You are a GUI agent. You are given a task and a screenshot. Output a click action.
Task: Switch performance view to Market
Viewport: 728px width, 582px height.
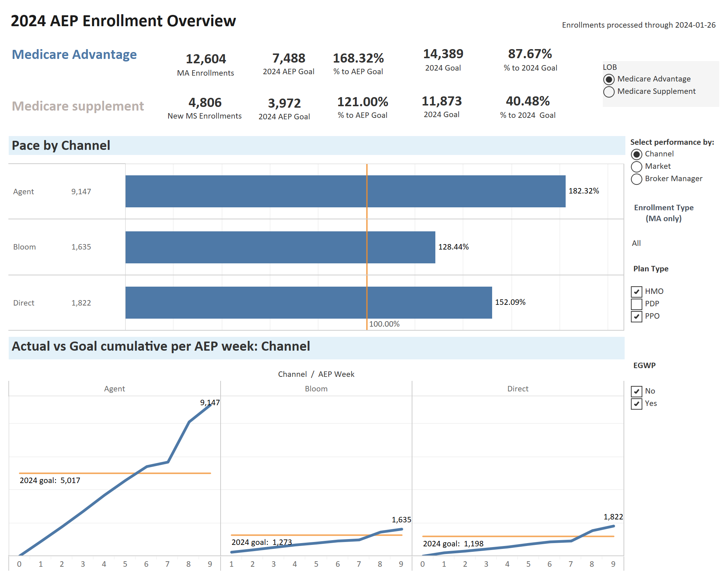636,167
